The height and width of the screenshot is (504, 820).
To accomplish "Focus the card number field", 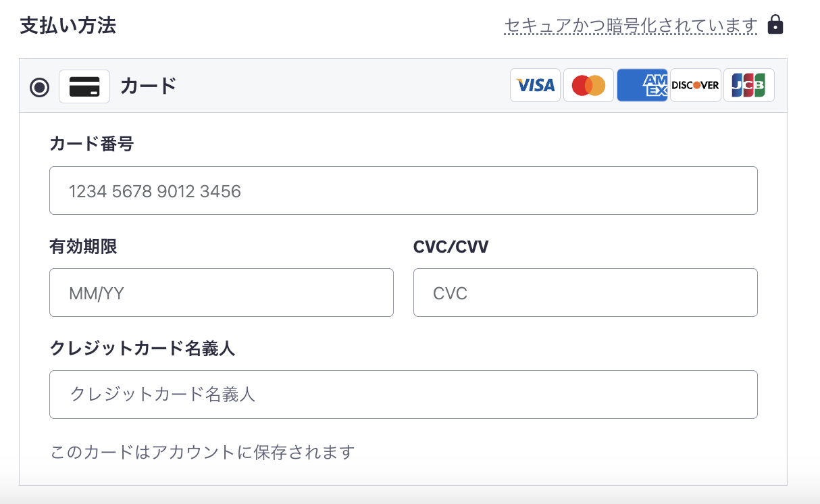I will click(x=403, y=191).
